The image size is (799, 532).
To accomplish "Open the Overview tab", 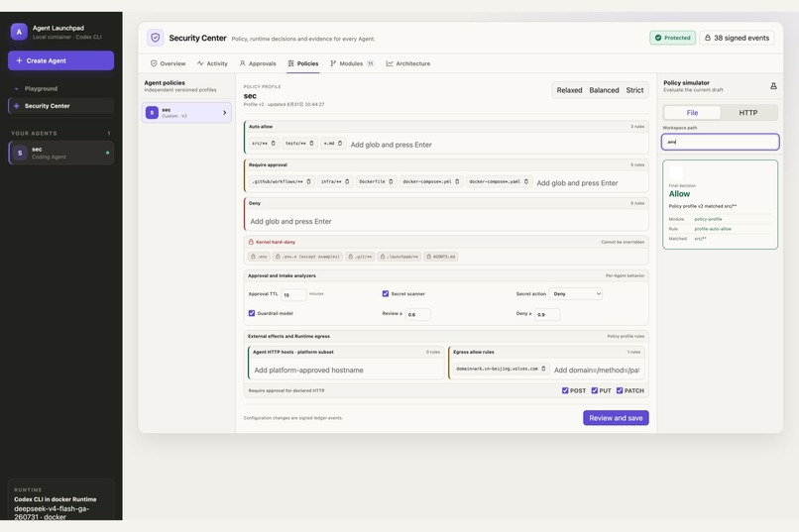I will click(169, 63).
